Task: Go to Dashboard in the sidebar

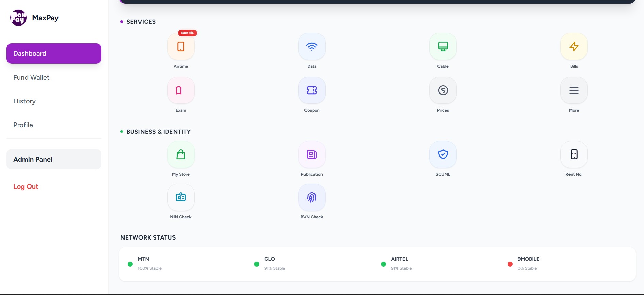Action: 54,53
